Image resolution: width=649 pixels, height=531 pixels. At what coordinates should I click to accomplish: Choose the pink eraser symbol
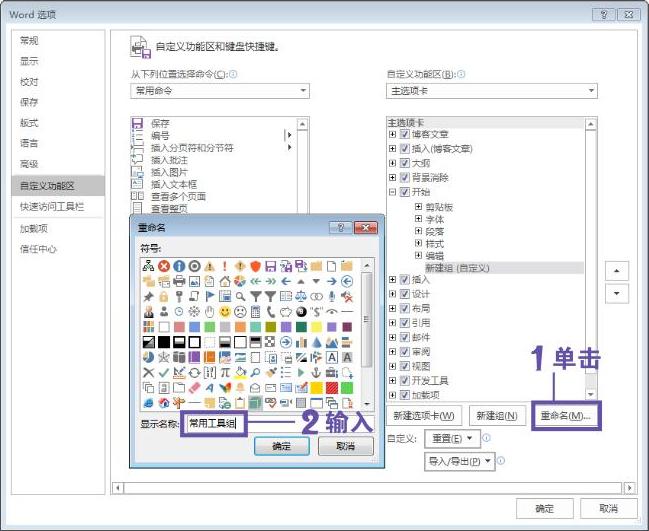195,388
